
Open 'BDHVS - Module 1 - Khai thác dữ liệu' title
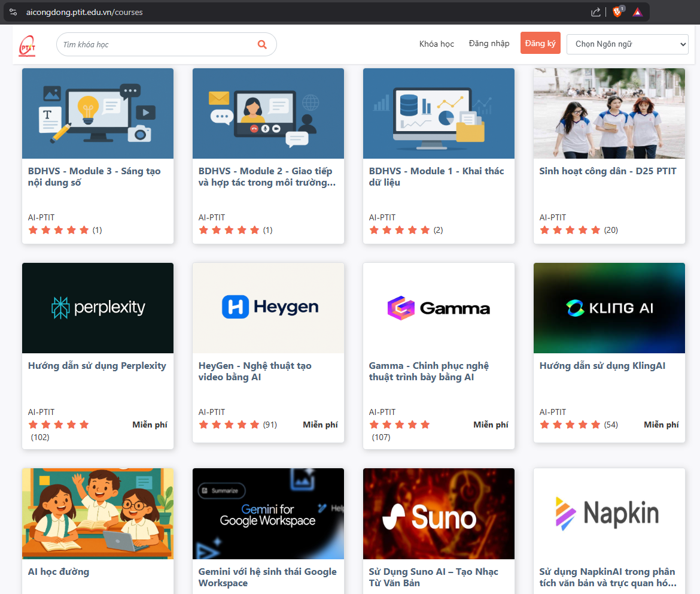436,177
